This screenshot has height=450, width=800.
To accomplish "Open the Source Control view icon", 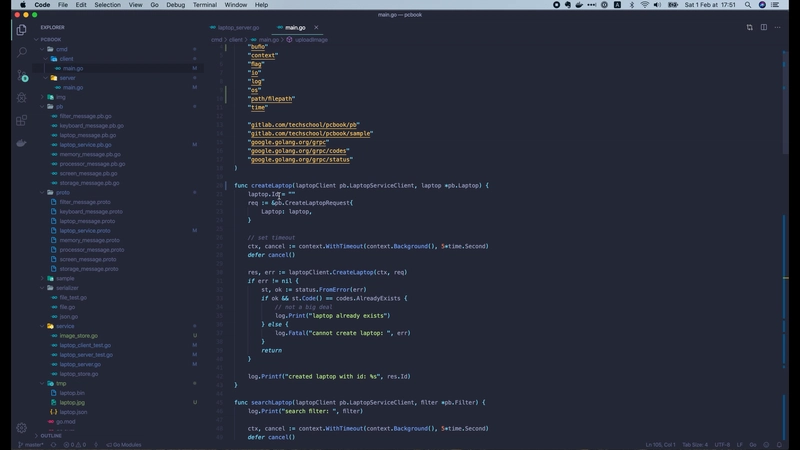I will (x=21, y=76).
